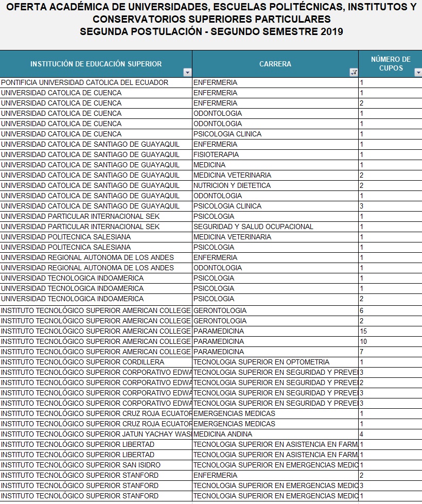Select ODONTOLOGIA in Regional Autonoma de Los Andes row
The height and width of the screenshot is (504, 422).
click(275, 268)
